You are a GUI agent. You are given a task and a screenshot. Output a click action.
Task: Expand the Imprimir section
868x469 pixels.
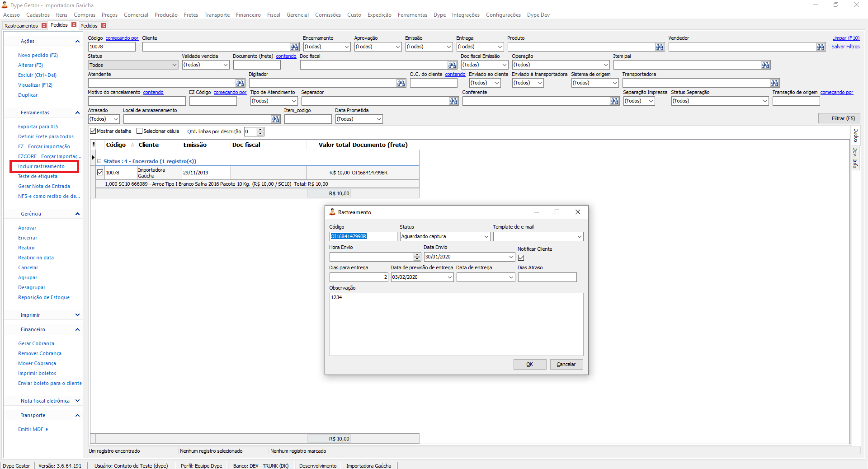(77, 315)
